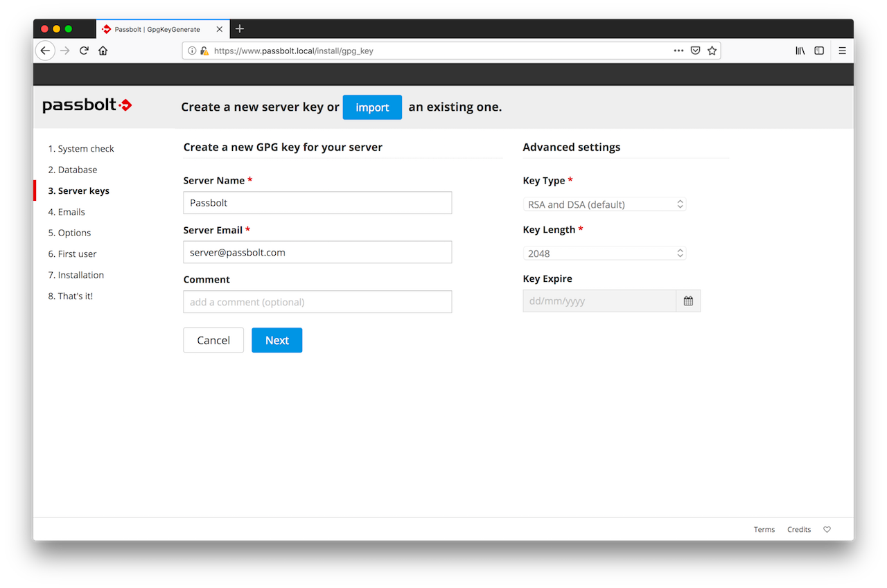Click the heart icon in the footer
Screen dimensions: 887x588
tap(827, 530)
